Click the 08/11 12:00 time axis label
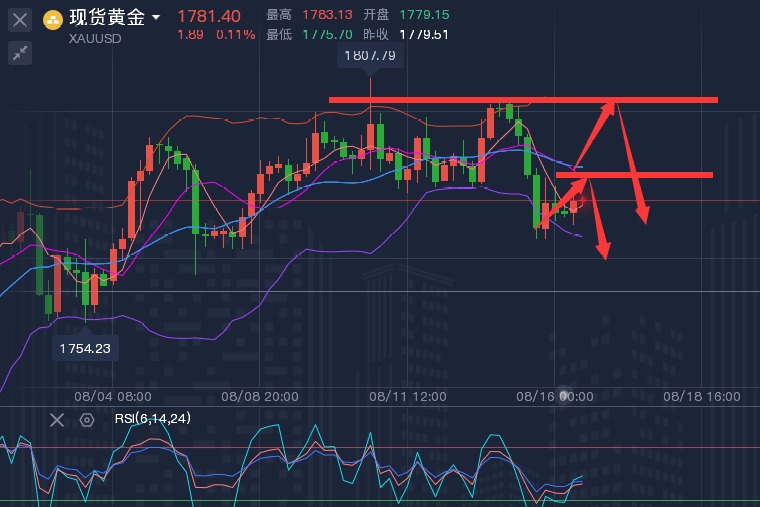 (x=407, y=396)
